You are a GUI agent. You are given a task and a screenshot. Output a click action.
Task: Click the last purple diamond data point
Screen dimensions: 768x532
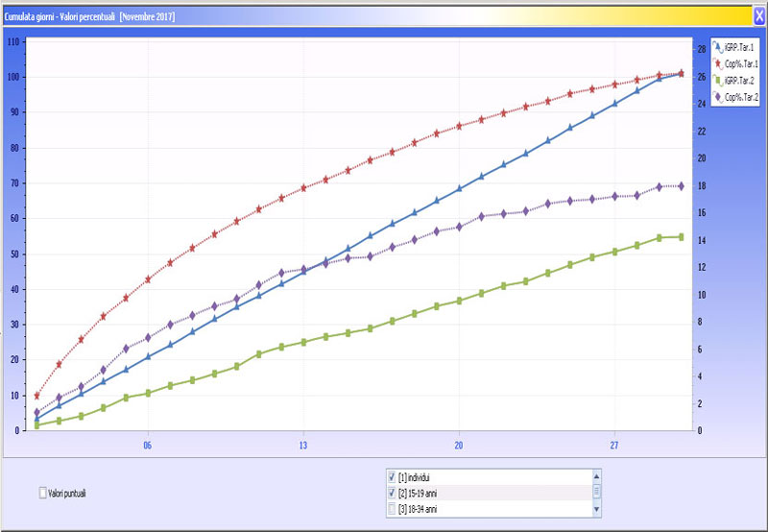click(x=681, y=186)
